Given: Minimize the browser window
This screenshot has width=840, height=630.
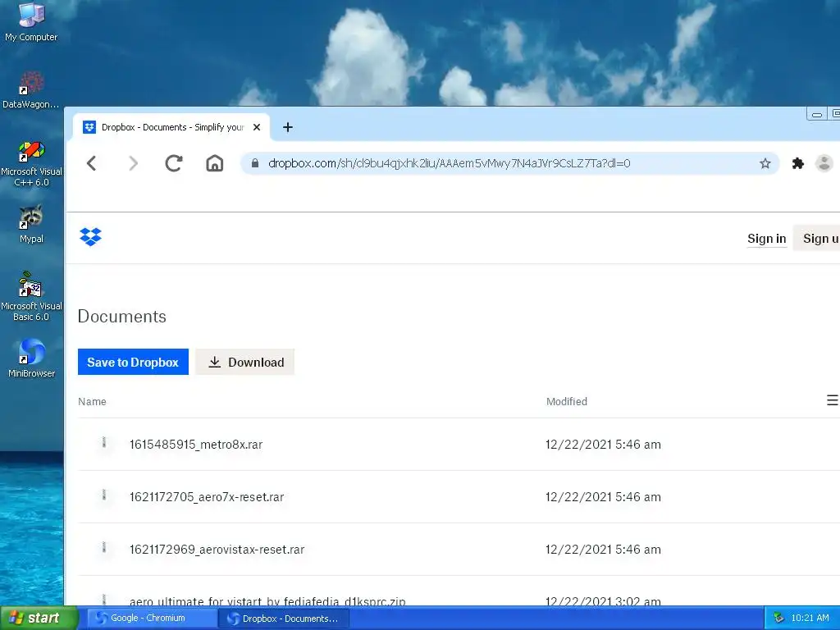Looking at the screenshot, I should point(816,114).
